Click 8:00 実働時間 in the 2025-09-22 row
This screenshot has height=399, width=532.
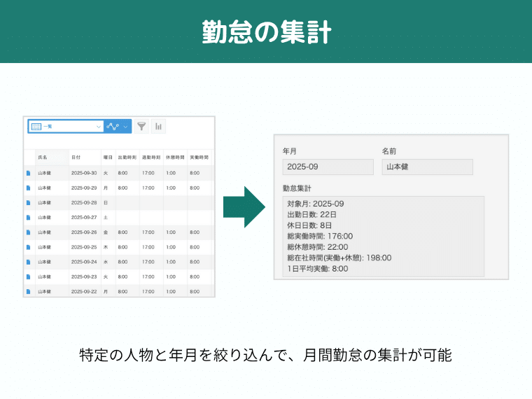pyautogui.click(x=195, y=292)
